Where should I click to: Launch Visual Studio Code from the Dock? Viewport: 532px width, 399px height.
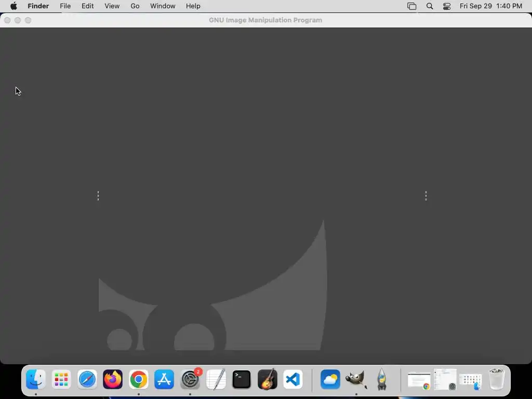coord(293,379)
